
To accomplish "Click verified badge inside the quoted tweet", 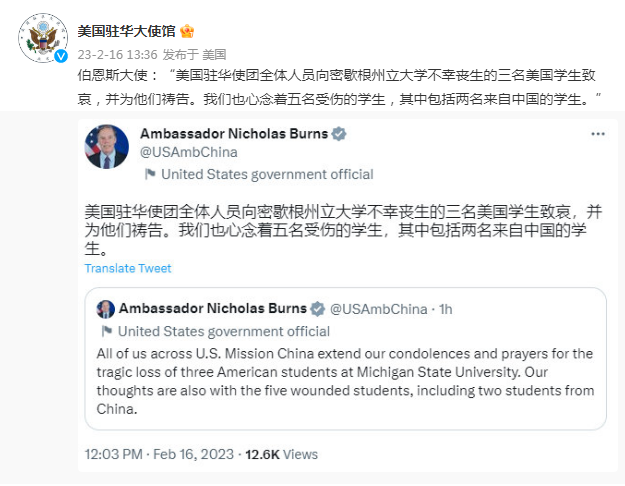I will click(316, 309).
